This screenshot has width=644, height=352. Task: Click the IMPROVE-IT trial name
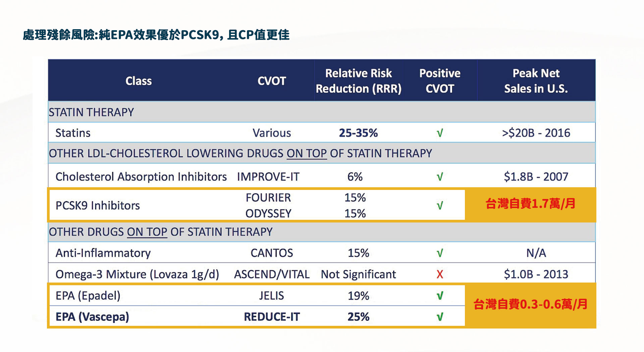click(x=268, y=177)
